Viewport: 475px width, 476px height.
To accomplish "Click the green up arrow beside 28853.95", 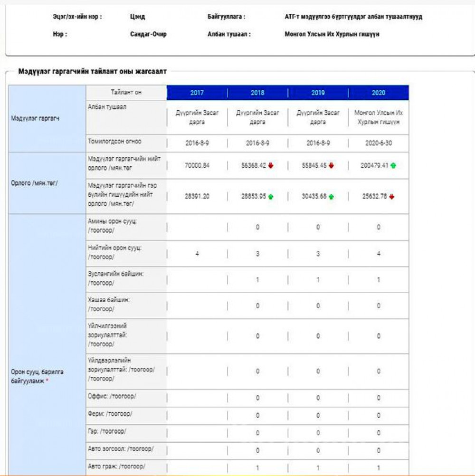I will pos(271,197).
